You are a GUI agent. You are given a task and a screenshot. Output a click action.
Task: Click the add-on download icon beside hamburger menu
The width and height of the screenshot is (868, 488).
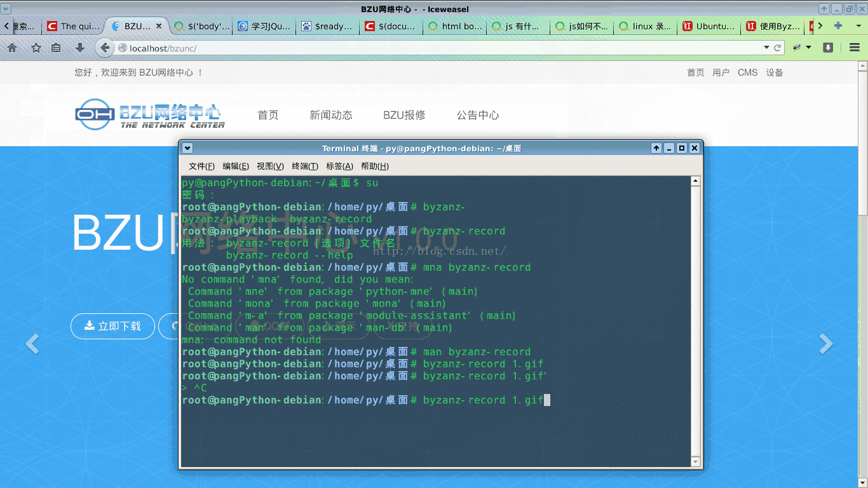(828, 48)
